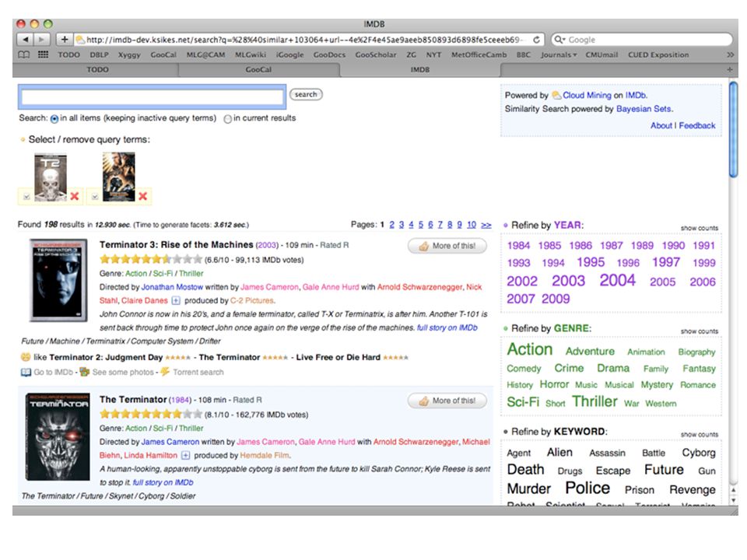Open the GooScholar bookmark
This screenshot has height=560, width=747.
click(x=375, y=54)
